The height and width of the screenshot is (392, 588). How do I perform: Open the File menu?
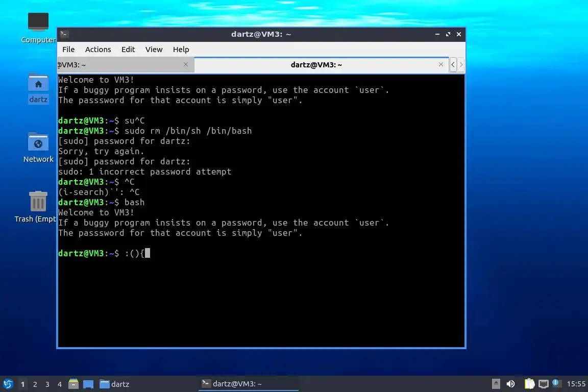pos(68,50)
